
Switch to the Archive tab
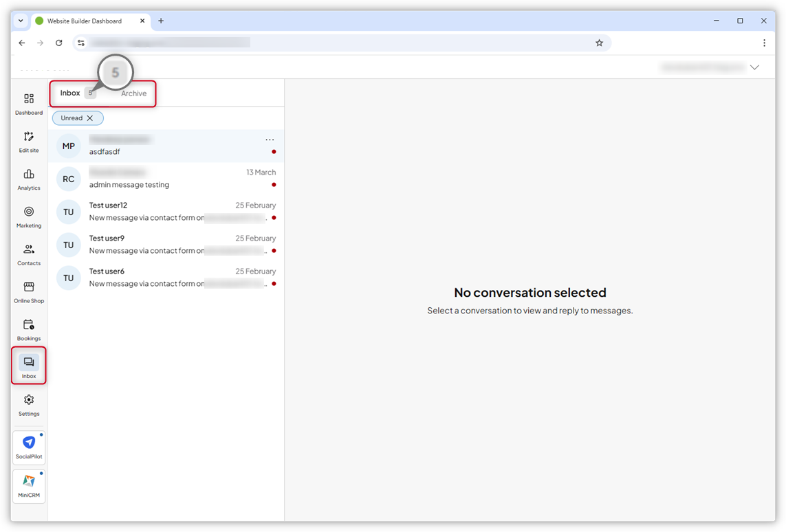(x=133, y=93)
